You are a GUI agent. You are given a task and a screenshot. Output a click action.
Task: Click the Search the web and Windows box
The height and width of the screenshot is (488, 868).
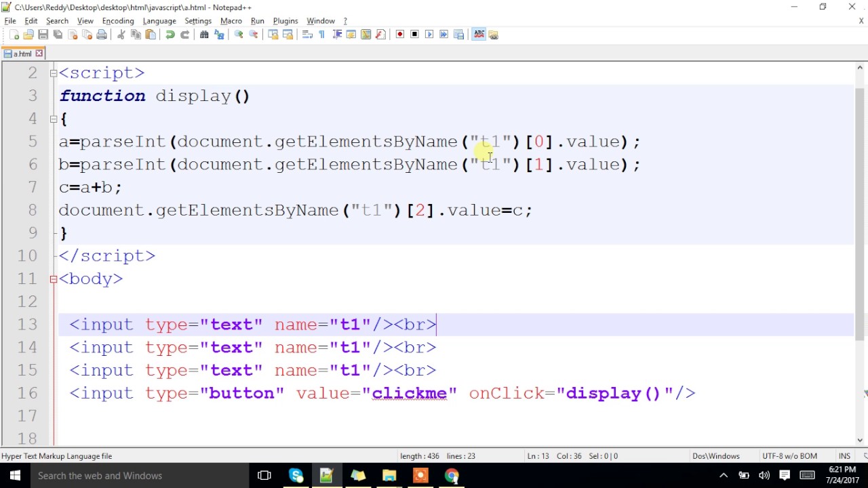(140, 476)
